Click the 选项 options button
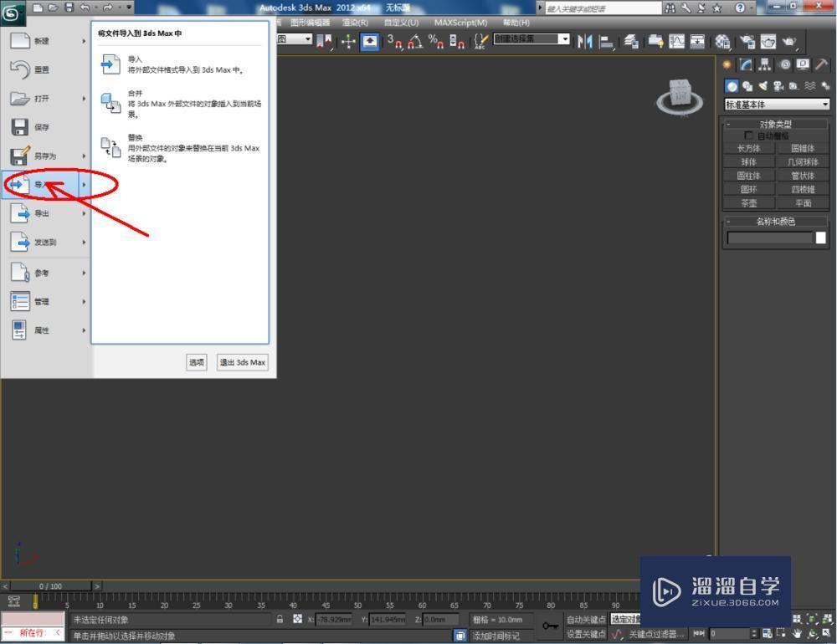Image resolution: width=837 pixels, height=644 pixels. tap(196, 362)
